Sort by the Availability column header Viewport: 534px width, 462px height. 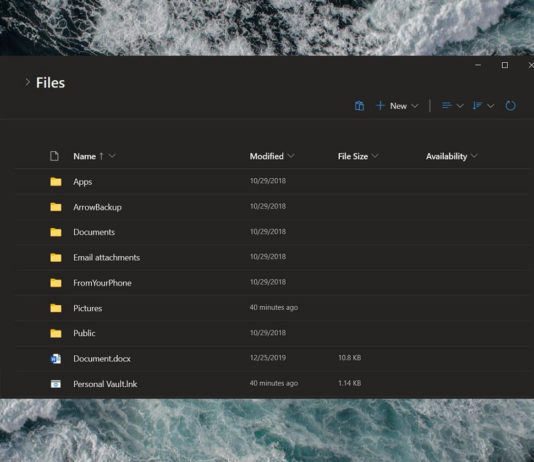point(446,156)
